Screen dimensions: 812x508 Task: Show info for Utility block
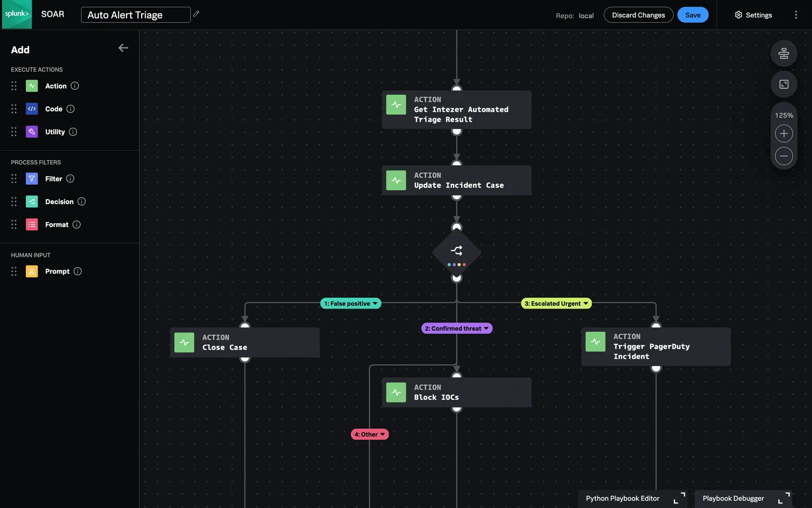pos(73,132)
